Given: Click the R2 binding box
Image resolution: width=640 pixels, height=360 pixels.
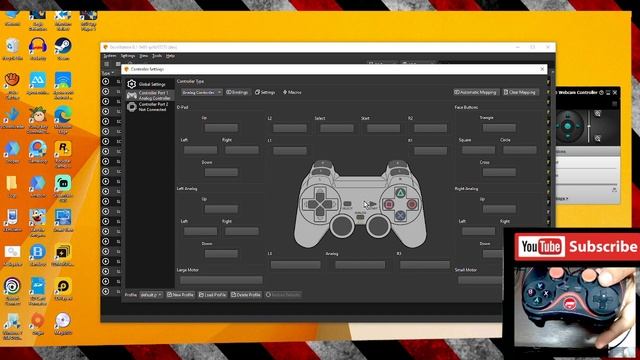Looking at the screenshot, I should [430, 128].
